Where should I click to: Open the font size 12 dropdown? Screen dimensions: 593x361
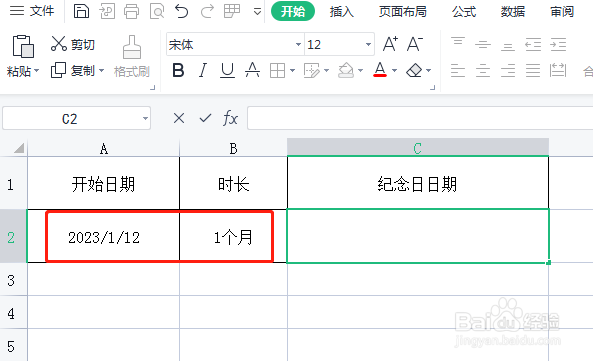click(368, 45)
